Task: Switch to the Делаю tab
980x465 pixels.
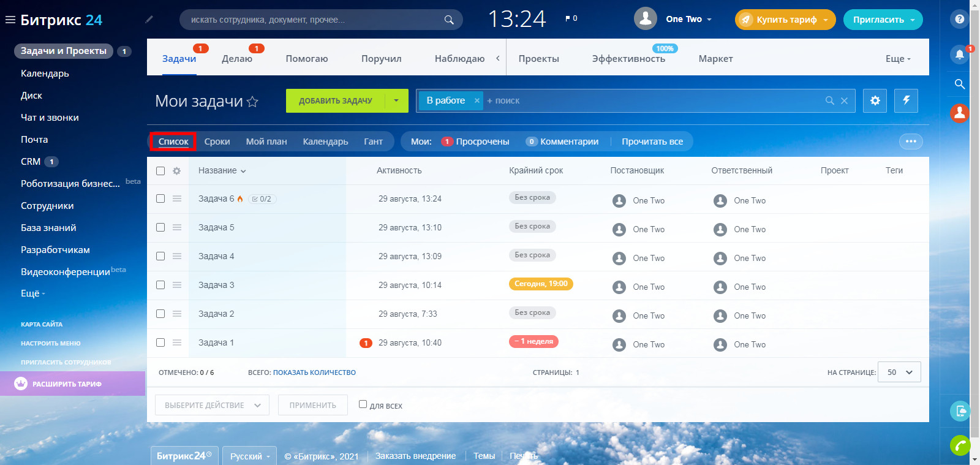Action: (237, 59)
